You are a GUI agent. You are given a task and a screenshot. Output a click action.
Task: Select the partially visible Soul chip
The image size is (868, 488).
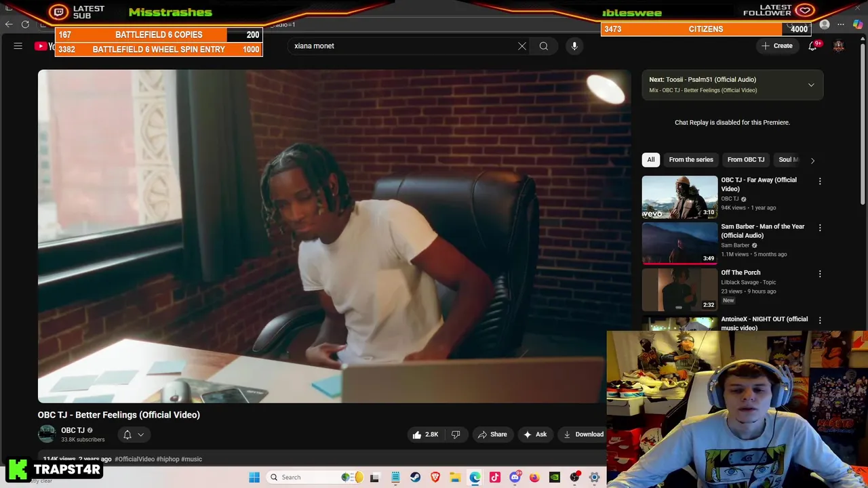788,159
